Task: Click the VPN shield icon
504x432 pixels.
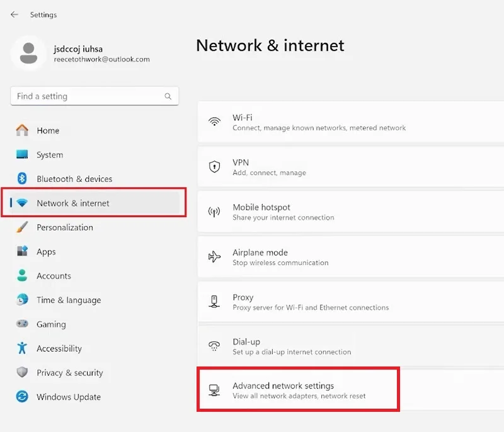Action: tap(214, 167)
